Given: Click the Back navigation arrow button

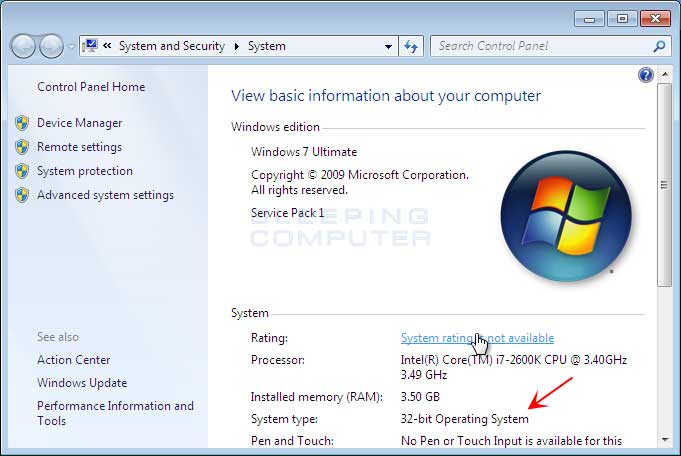Looking at the screenshot, I should coord(23,46).
